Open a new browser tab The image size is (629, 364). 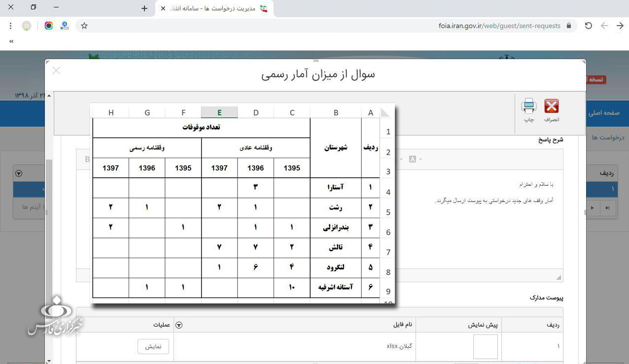(144, 8)
